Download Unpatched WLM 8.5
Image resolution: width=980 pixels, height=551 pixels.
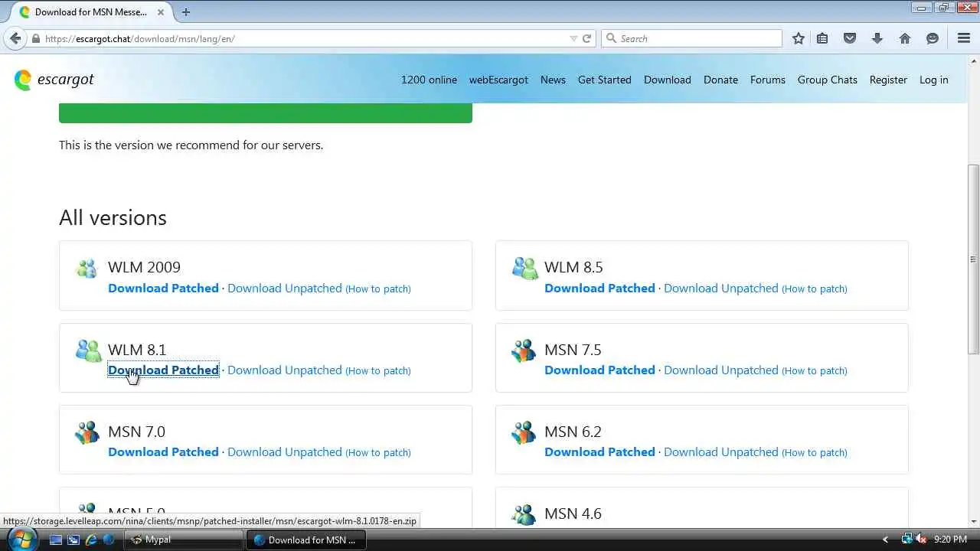pyautogui.click(x=721, y=289)
